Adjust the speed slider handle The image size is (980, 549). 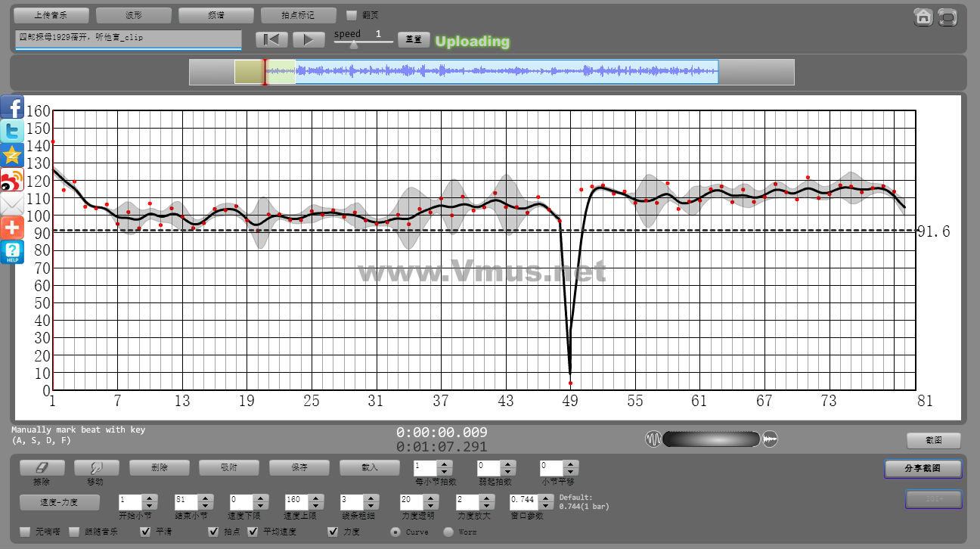tap(354, 45)
